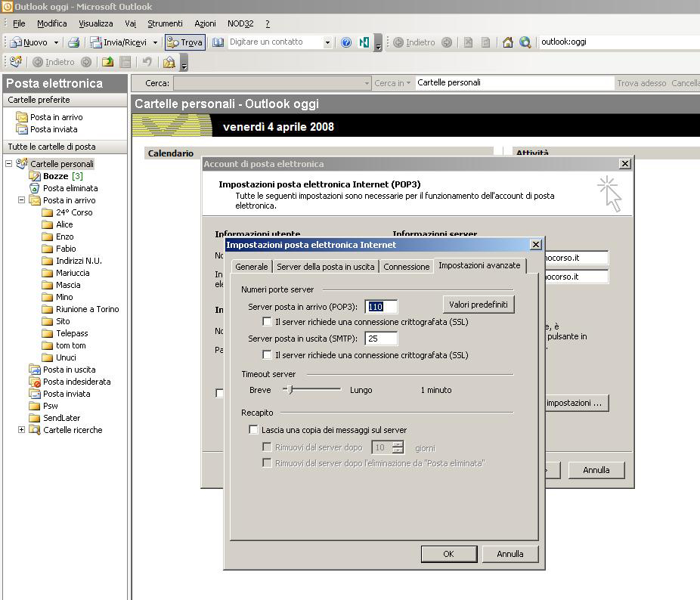Click the SMTP port number field

tap(381, 339)
